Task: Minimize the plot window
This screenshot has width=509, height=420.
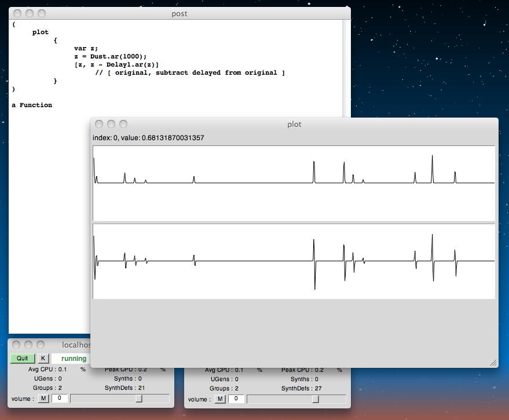Action: (x=111, y=124)
